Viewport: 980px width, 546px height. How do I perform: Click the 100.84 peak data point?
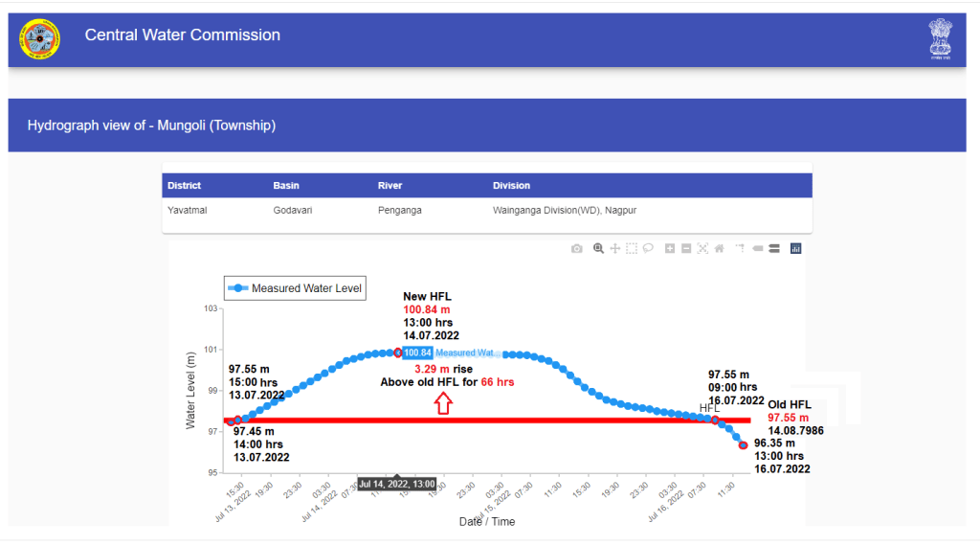point(398,353)
